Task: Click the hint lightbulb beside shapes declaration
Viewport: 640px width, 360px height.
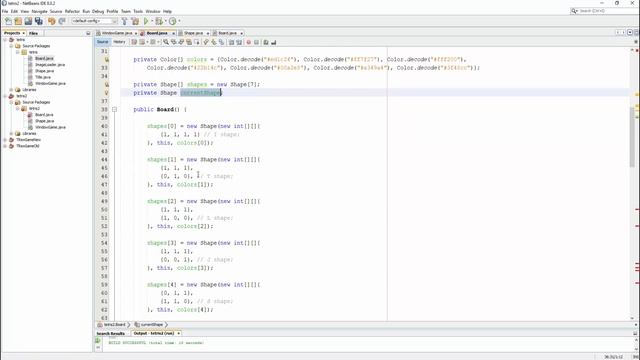Action: tap(107, 84)
